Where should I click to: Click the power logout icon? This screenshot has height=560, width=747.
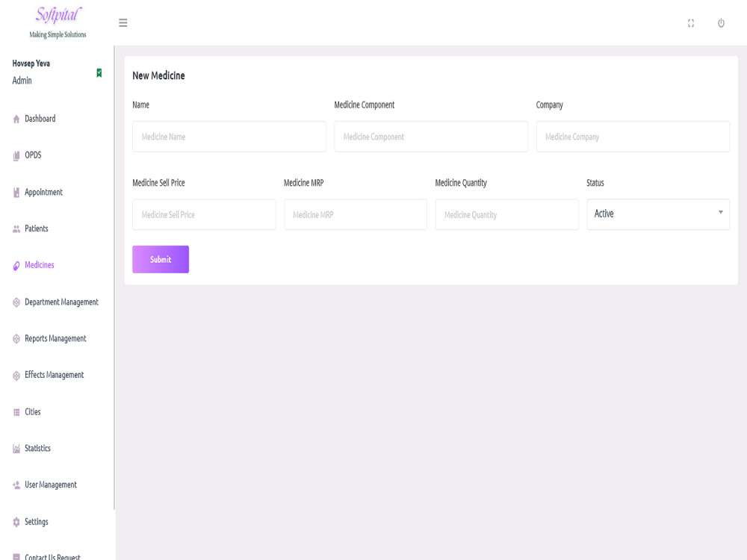point(721,23)
